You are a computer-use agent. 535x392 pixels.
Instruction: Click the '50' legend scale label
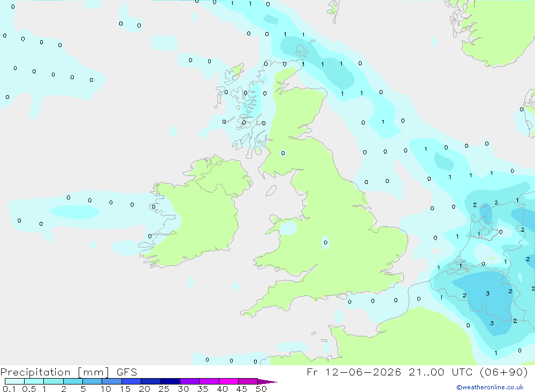pyautogui.click(x=261, y=389)
